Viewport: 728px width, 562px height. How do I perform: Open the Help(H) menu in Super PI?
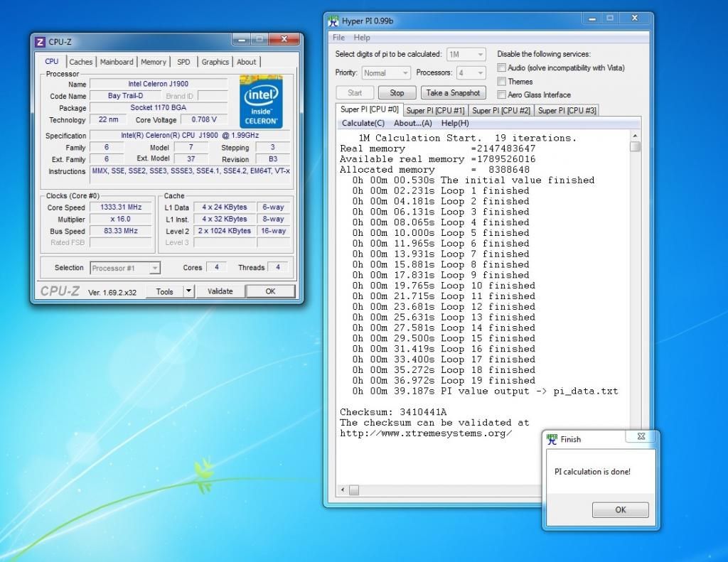pyautogui.click(x=455, y=123)
